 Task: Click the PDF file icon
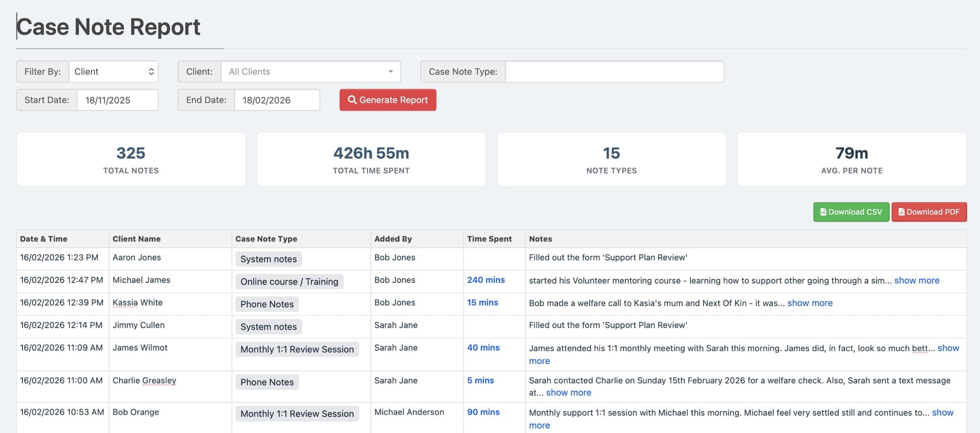pyautogui.click(x=901, y=212)
